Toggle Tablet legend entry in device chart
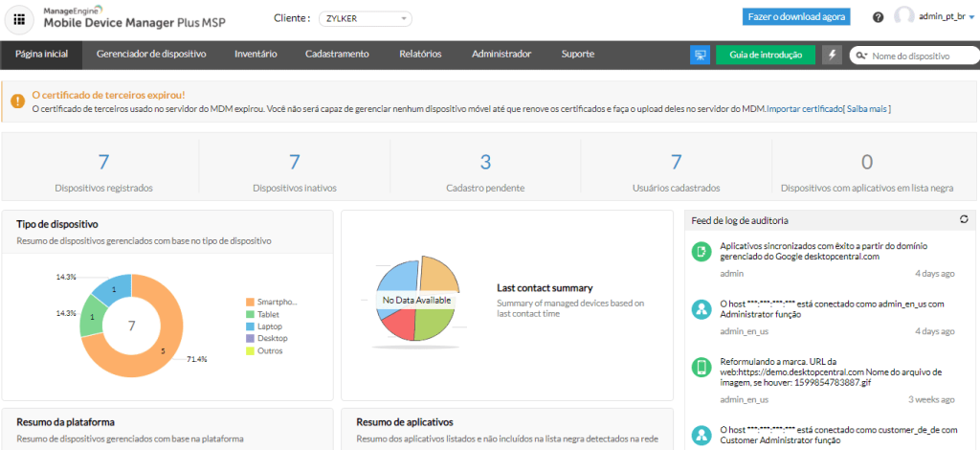This screenshot has height=450, width=980. [x=268, y=314]
